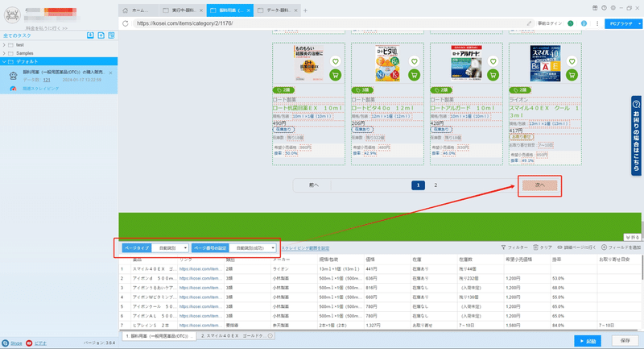Reload the page with the refresh icon
Viewport: 644px width, 349px height.
[126, 23]
